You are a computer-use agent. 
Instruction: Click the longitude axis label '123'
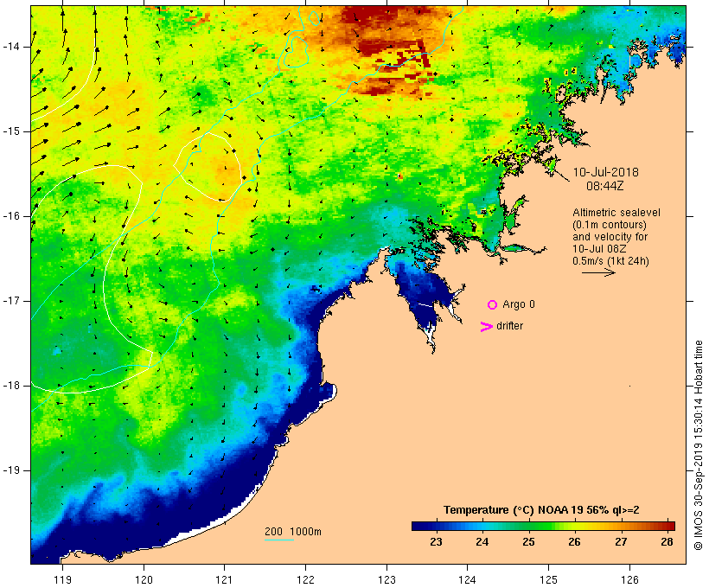(386, 580)
